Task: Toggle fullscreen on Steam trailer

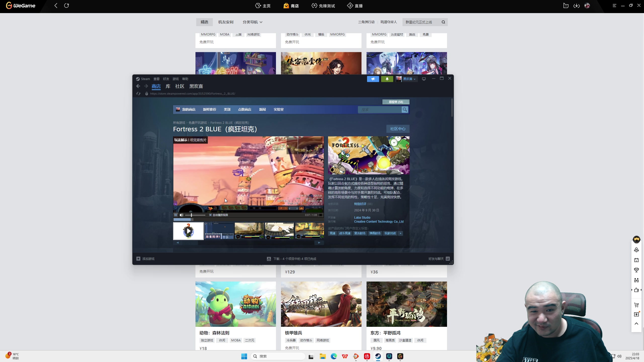Action: (x=320, y=215)
